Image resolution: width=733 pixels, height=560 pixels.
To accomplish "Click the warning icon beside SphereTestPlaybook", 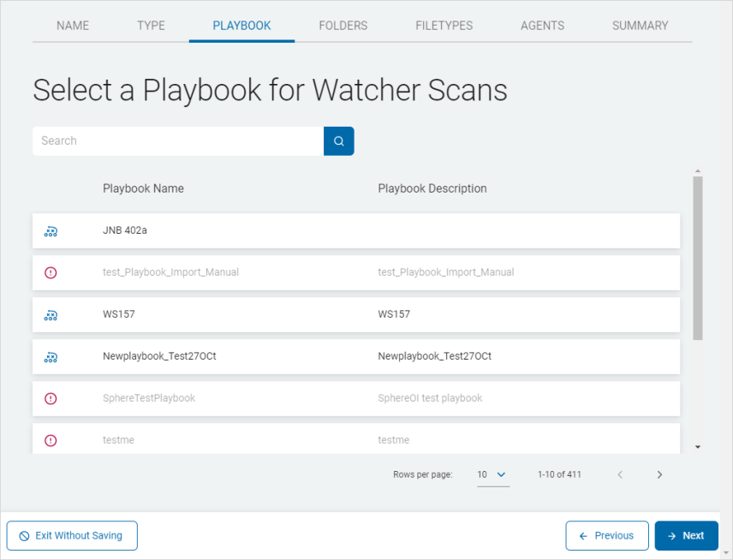I will coord(51,398).
